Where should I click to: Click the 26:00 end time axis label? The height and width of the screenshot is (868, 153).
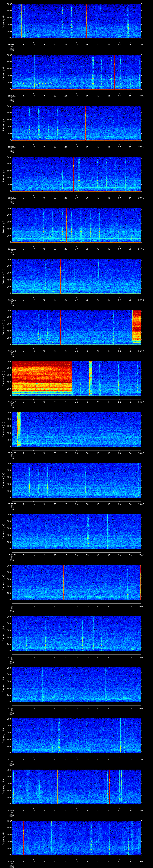click(x=141, y=504)
